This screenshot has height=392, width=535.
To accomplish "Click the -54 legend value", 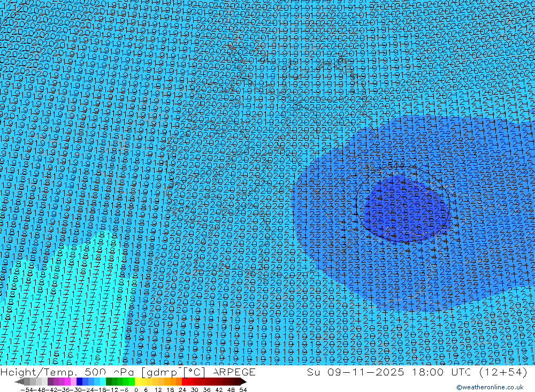I will pyautogui.click(x=27, y=390).
